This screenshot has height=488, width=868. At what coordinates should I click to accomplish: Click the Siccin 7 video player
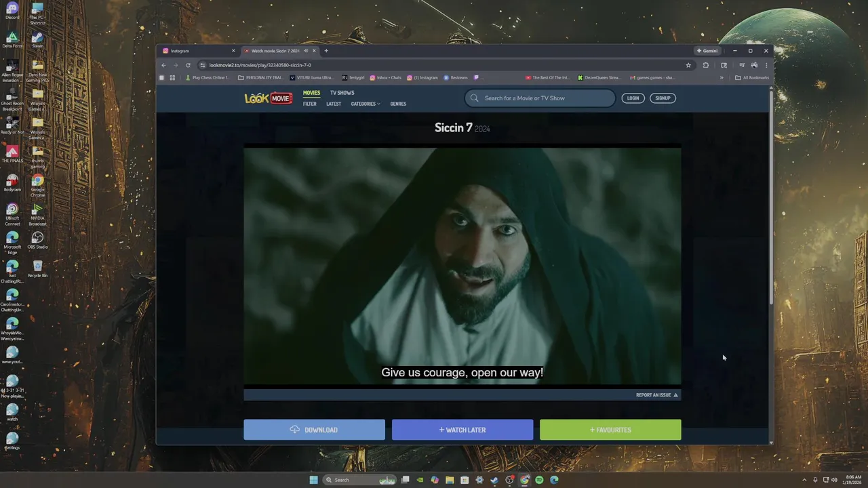pyautogui.click(x=462, y=266)
